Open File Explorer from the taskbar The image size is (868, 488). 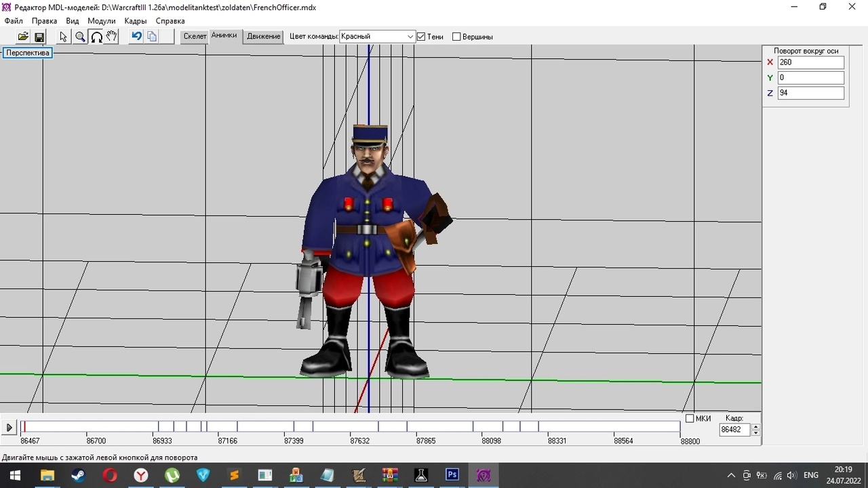[47, 475]
